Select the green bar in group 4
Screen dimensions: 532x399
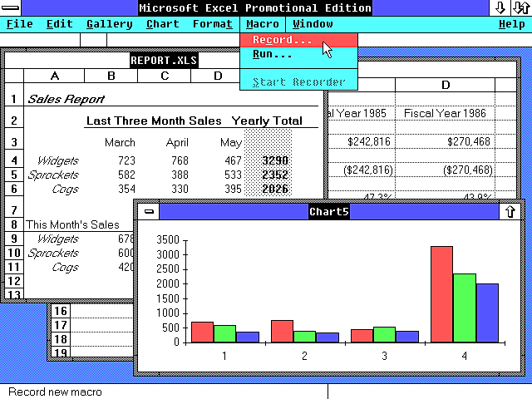click(x=465, y=308)
